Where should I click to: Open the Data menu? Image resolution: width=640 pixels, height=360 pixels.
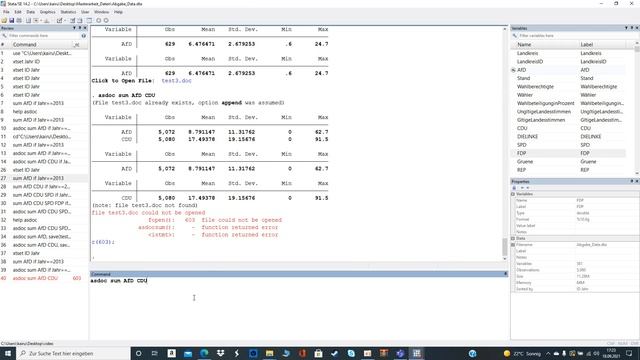(31, 12)
